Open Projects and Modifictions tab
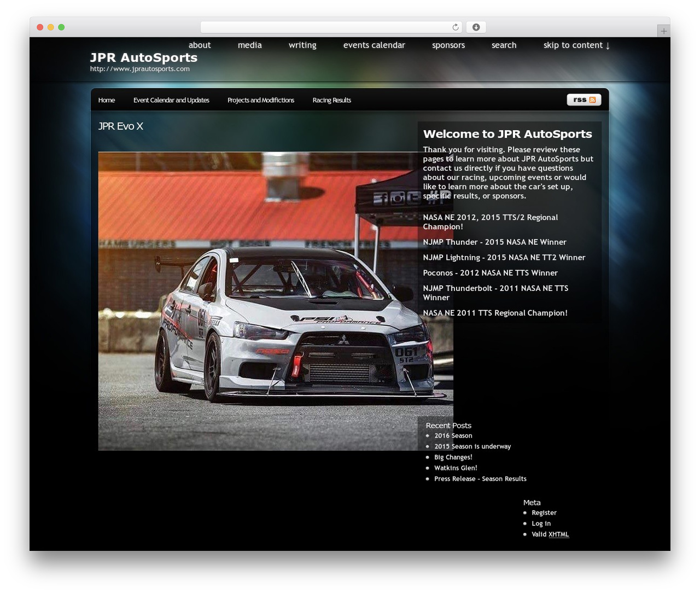Screen dimensions: 700x593 [261, 100]
